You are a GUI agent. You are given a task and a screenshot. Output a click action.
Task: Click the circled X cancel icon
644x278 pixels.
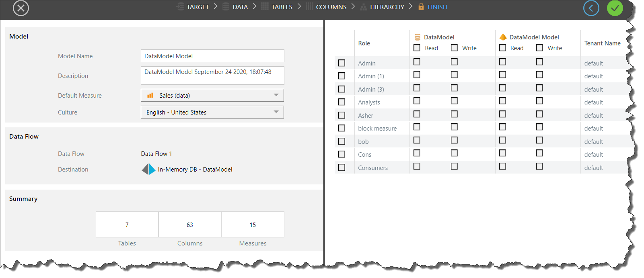21,8
